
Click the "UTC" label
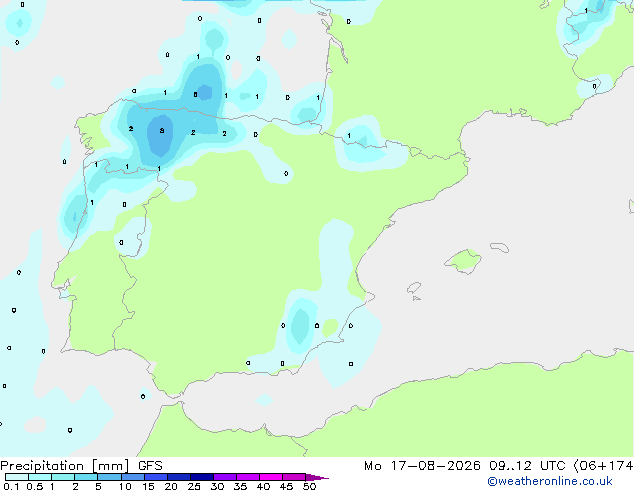tap(553, 466)
